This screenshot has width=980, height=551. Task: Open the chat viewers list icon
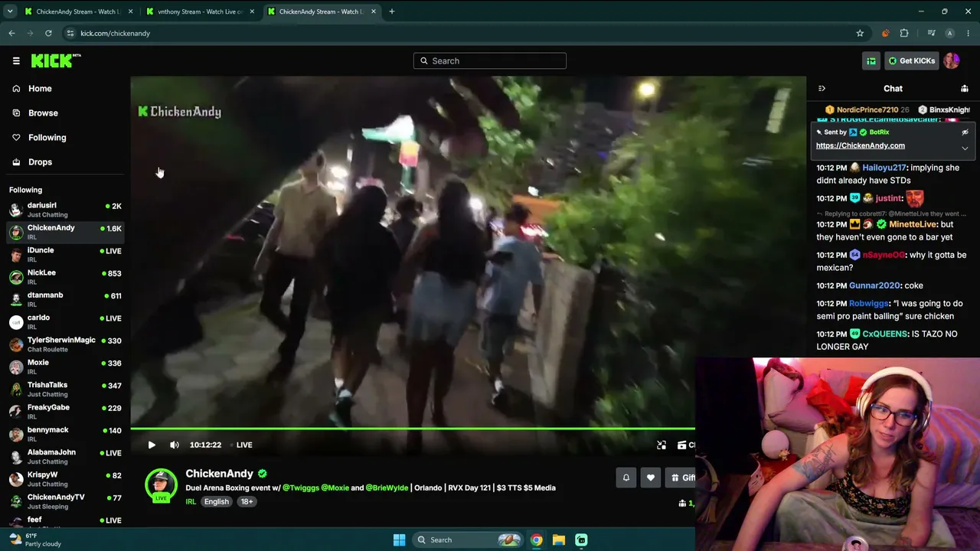[965, 89]
